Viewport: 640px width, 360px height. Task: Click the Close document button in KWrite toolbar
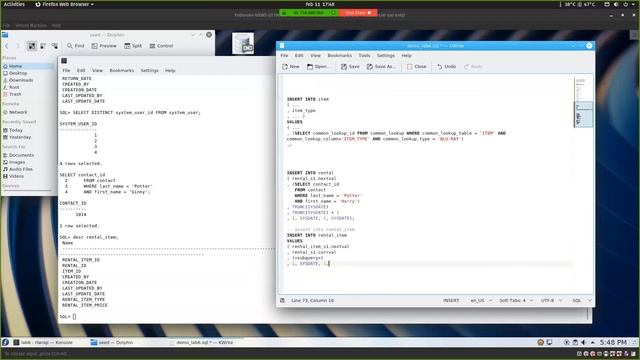tap(416, 67)
